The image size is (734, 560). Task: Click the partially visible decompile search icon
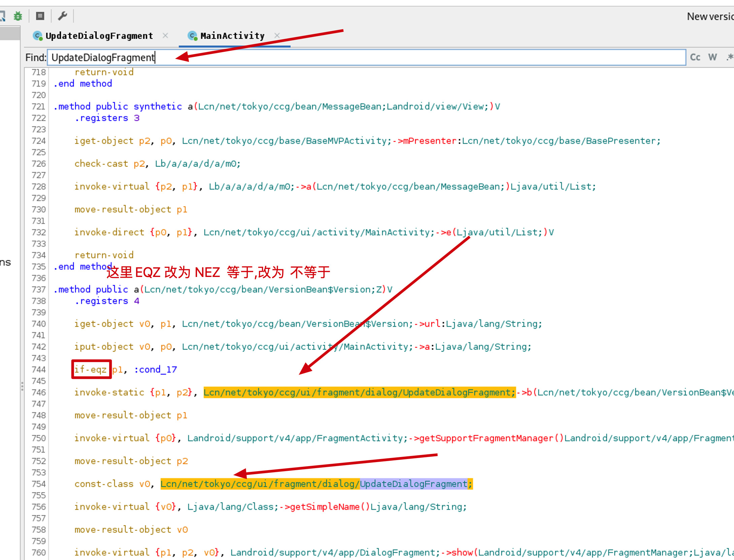[x=2, y=16]
